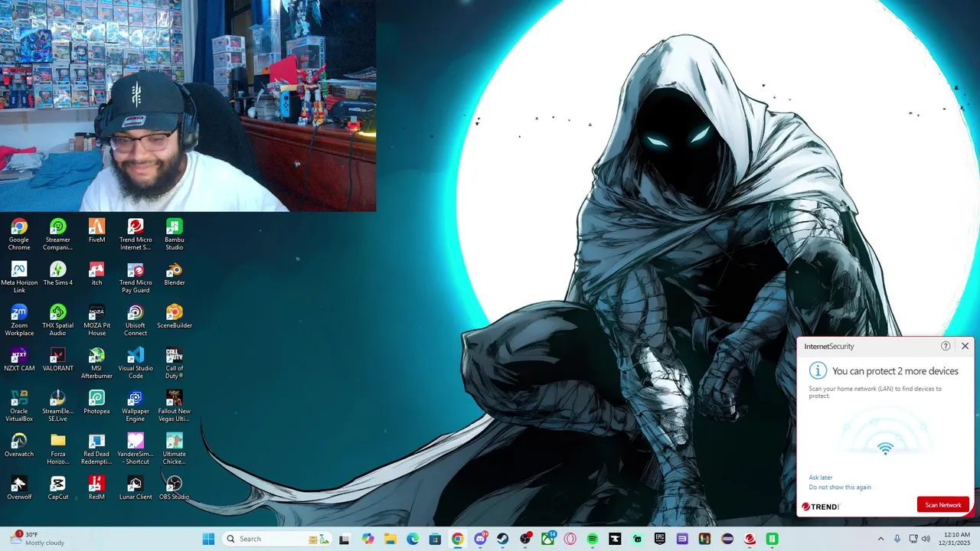Open the Xbox app from the taskbar

click(548, 539)
